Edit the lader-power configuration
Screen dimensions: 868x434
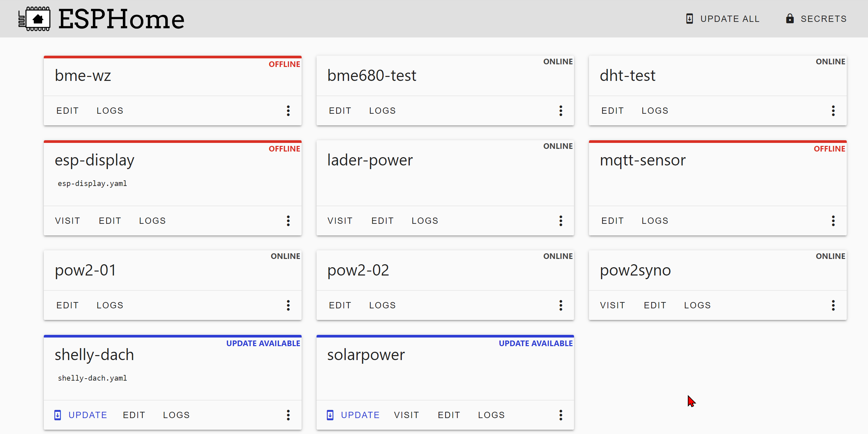tap(382, 221)
